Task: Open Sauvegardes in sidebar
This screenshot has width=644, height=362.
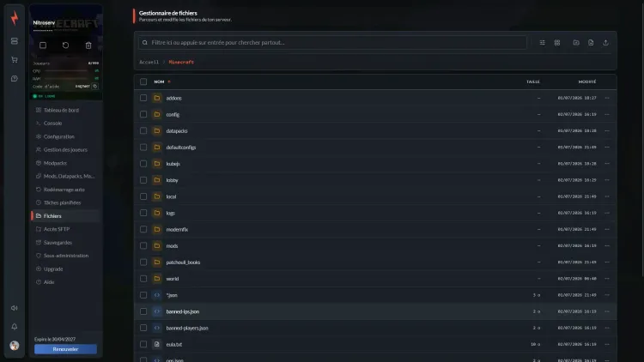Action: 66,243
